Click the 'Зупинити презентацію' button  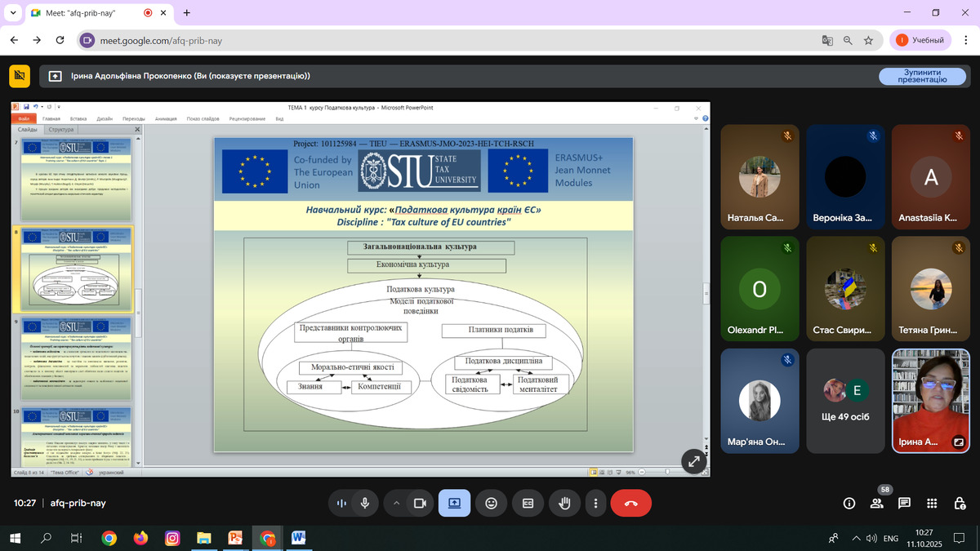921,76
